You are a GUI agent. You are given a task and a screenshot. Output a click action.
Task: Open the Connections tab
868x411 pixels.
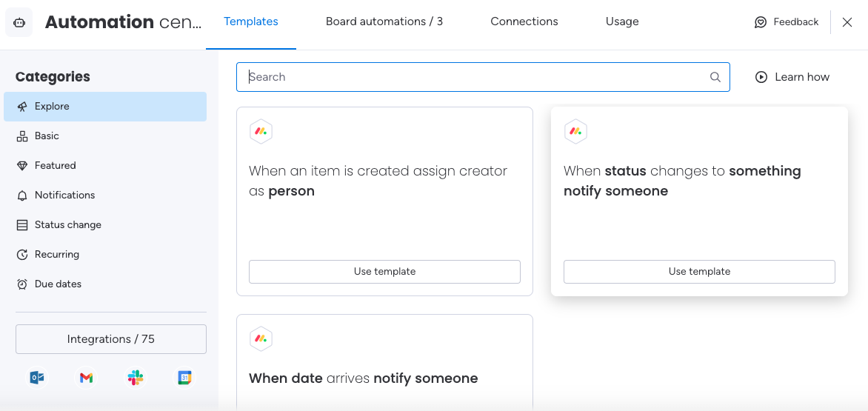point(524,21)
